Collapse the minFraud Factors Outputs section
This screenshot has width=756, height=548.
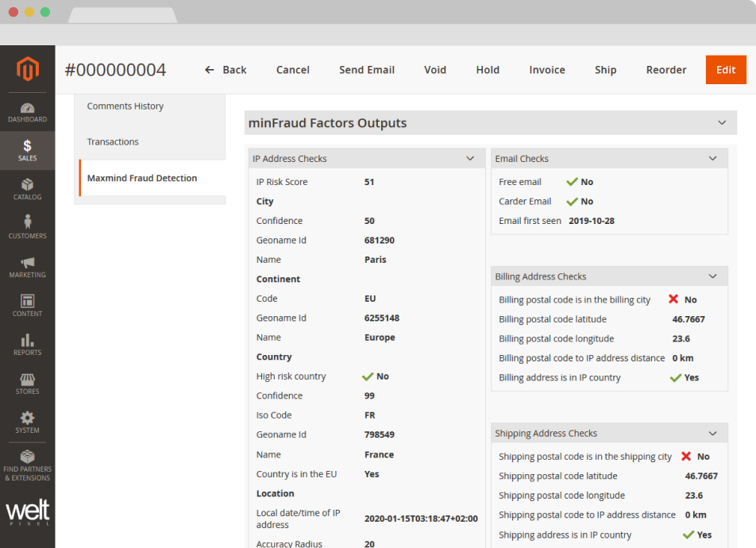pos(722,123)
